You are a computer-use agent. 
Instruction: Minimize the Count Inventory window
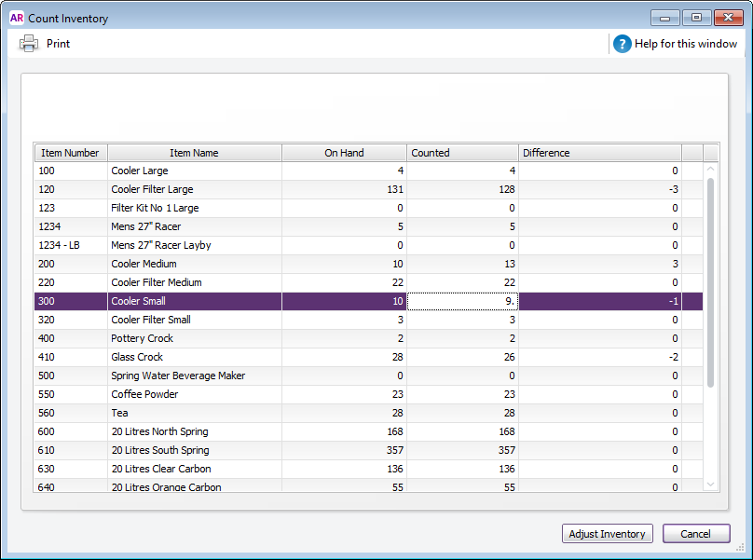(665, 19)
